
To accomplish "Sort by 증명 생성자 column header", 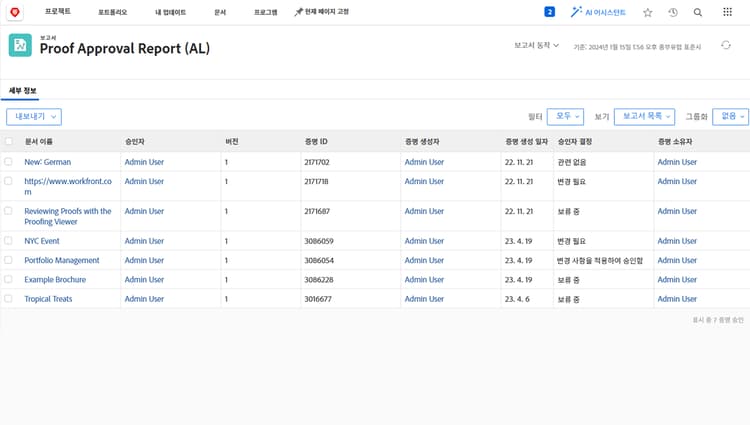I will coord(422,142).
